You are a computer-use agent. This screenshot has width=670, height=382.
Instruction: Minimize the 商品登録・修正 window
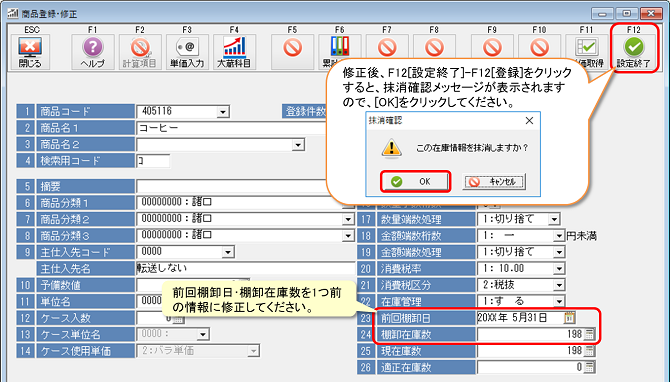tap(602, 14)
